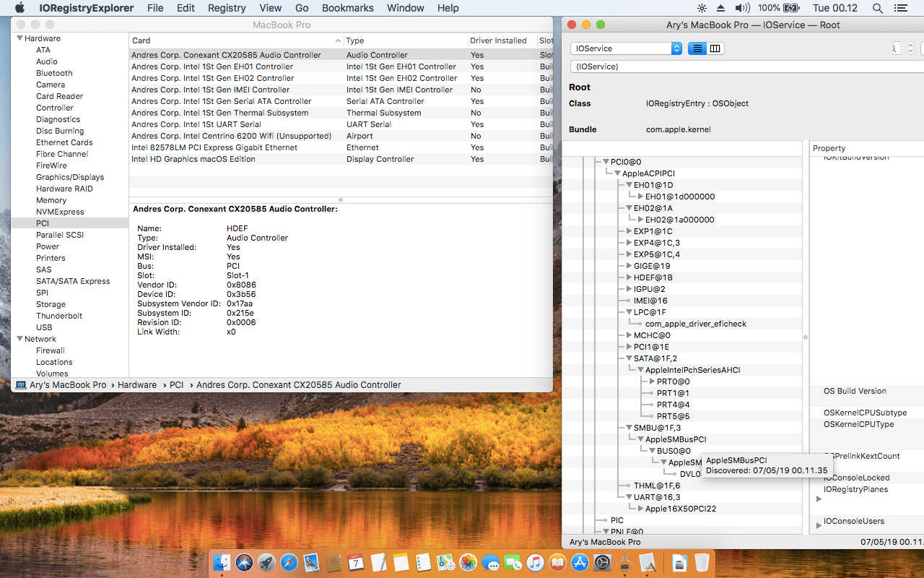
Task: Click Hardware in the bottom path bar
Action: tap(137, 385)
